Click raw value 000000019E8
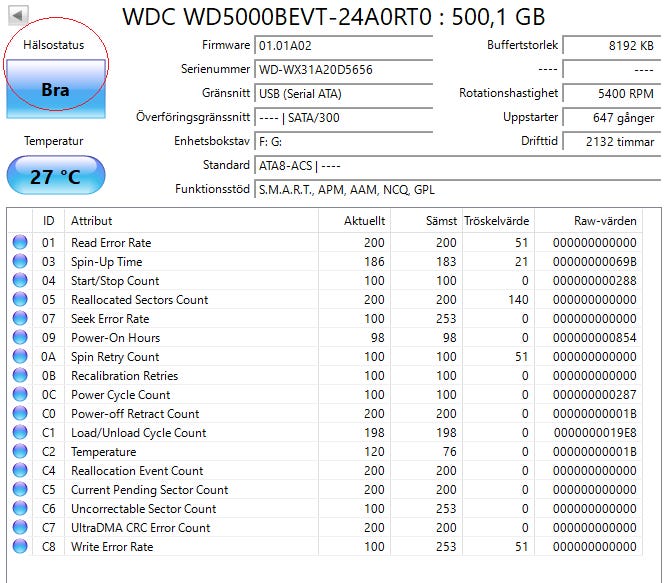Screen dimensions: 668x583 (x=595, y=433)
